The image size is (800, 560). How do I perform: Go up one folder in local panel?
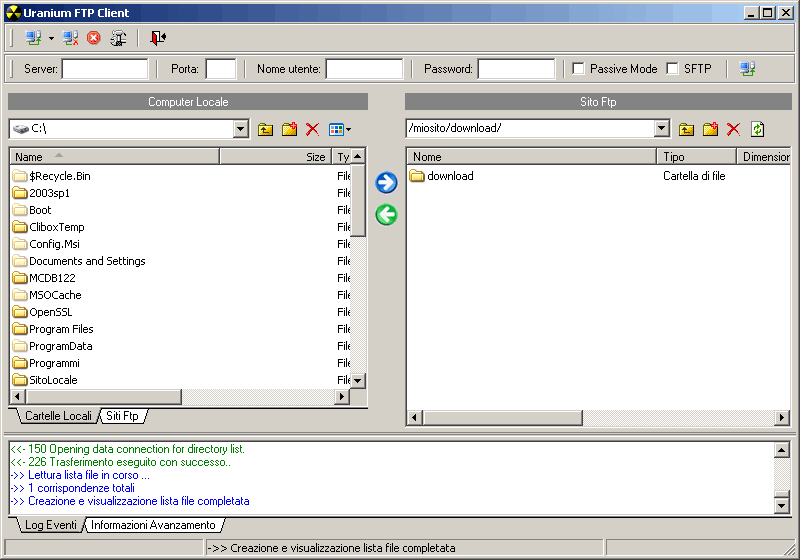265,129
